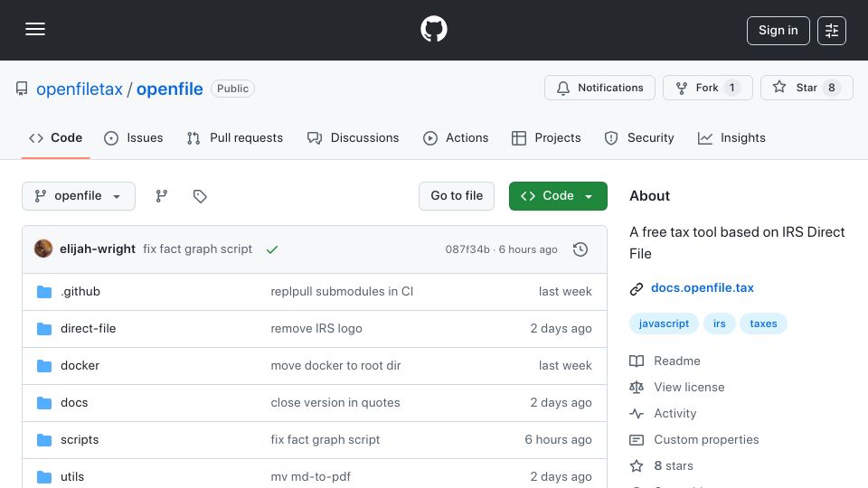The height and width of the screenshot is (488, 868).
Task: Fork the repository
Action: tap(707, 88)
